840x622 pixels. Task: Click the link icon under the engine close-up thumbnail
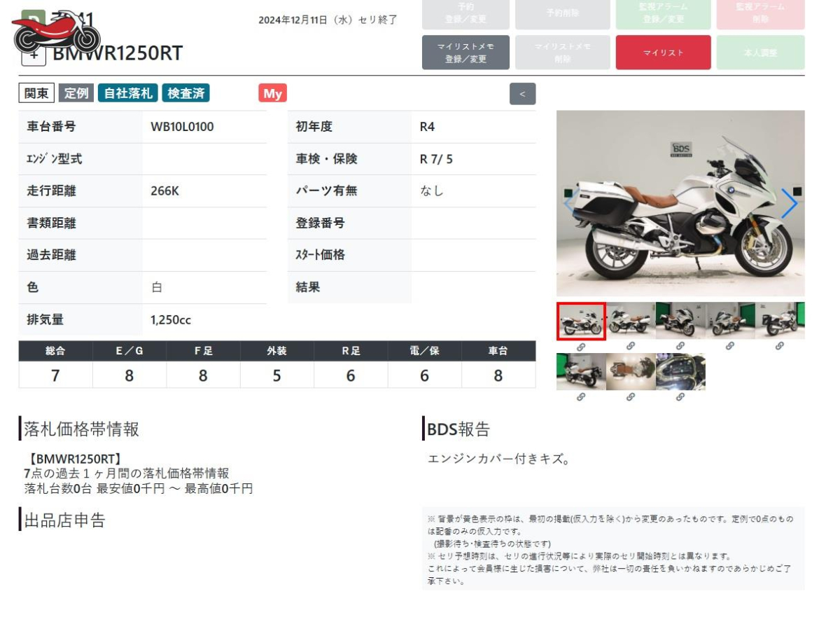(x=680, y=397)
